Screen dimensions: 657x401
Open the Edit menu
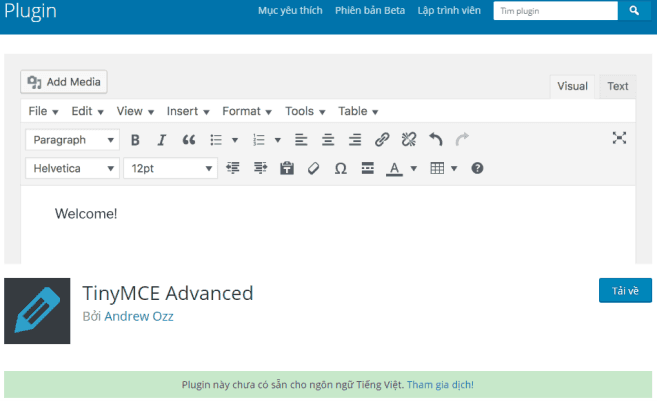pyautogui.click(x=87, y=111)
